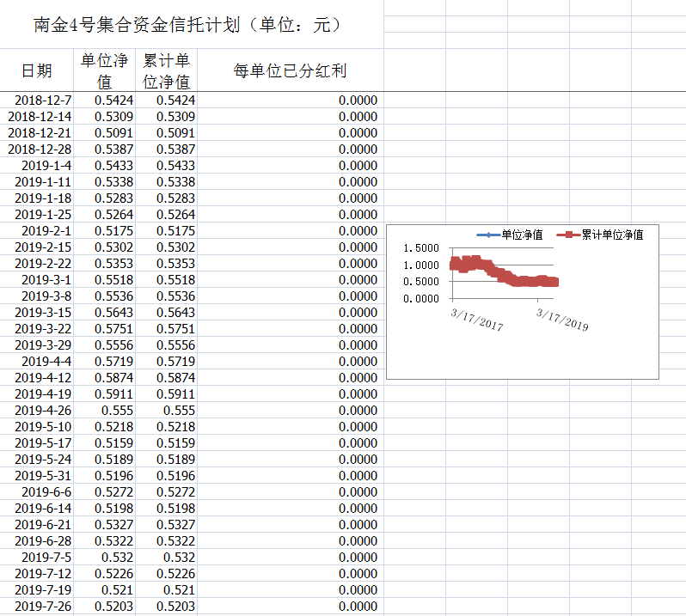Select date cell 2019-5-17
Viewport: 686px width, 616px height.
(x=37, y=442)
